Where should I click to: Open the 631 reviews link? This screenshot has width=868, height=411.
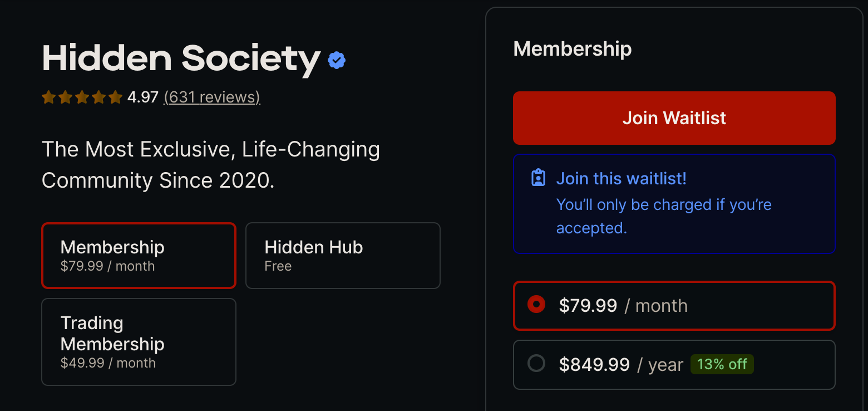[211, 97]
